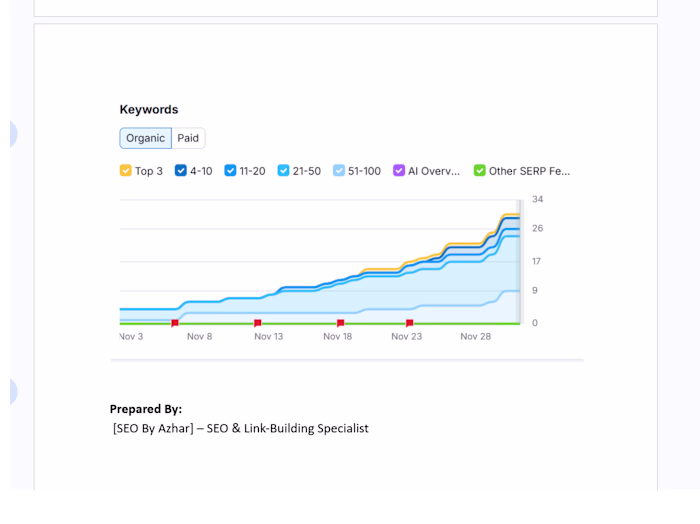Hide the 21-50 positions series
This screenshot has width=700, height=524.
click(283, 171)
